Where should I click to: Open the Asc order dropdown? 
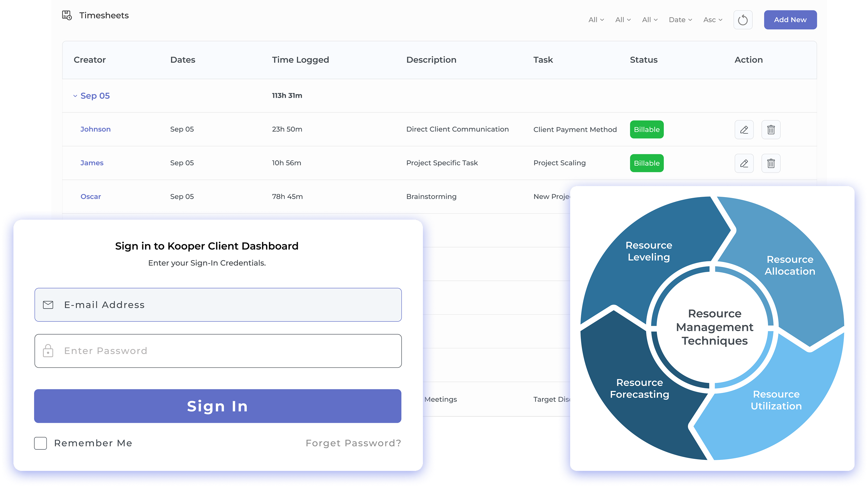click(713, 20)
